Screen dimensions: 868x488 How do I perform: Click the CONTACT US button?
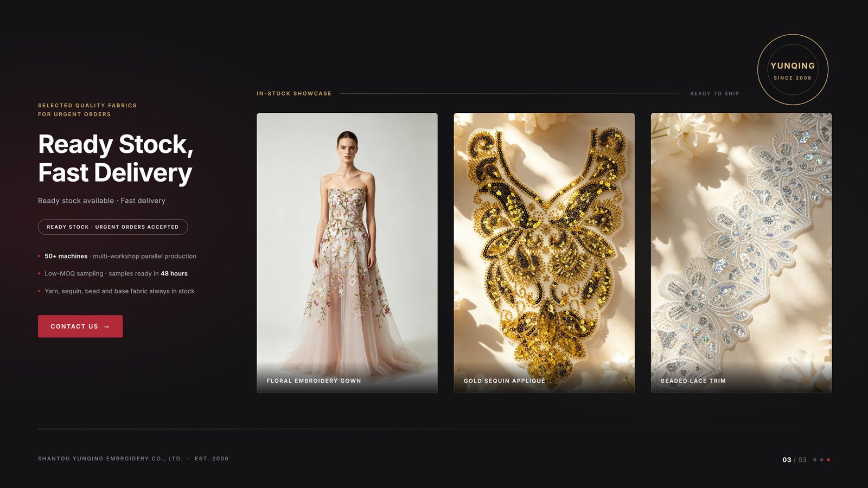coord(80,326)
